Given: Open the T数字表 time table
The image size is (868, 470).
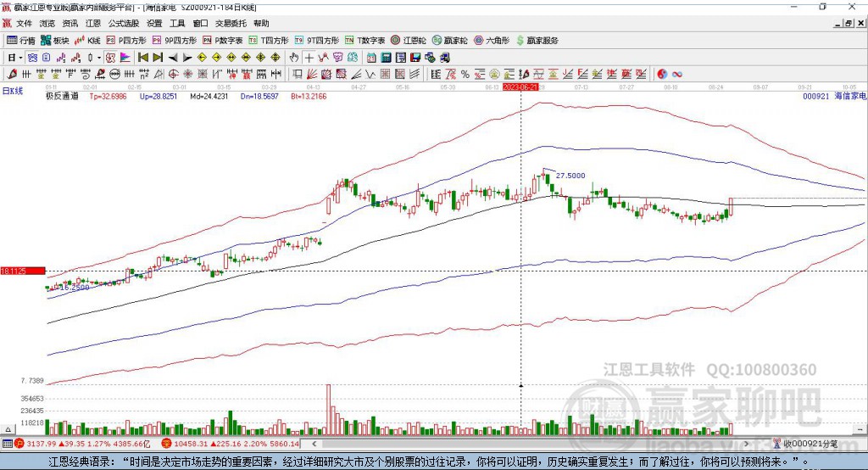Looking at the screenshot, I should click(x=364, y=41).
